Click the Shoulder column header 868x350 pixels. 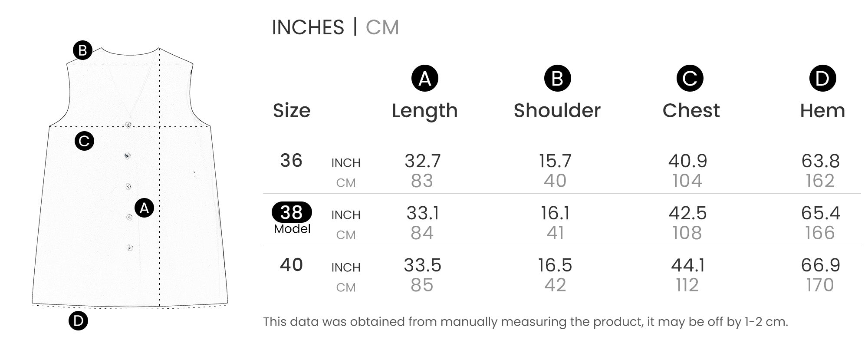click(557, 111)
